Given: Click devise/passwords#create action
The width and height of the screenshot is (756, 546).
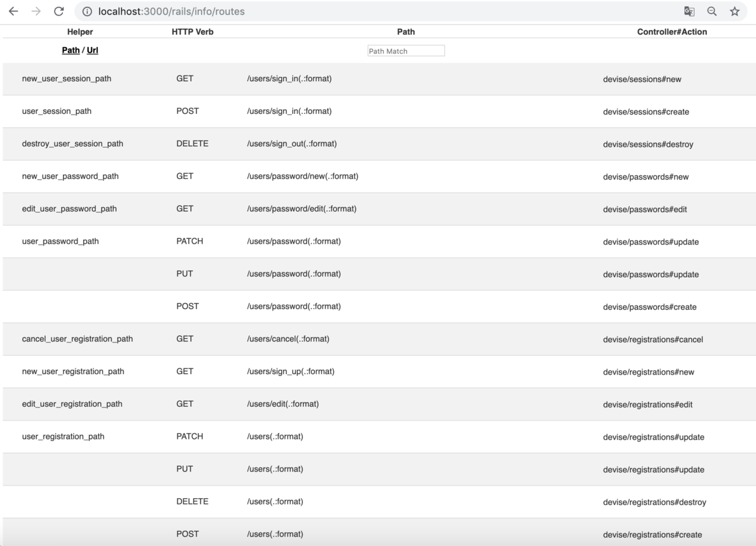Looking at the screenshot, I should point(650,307).
